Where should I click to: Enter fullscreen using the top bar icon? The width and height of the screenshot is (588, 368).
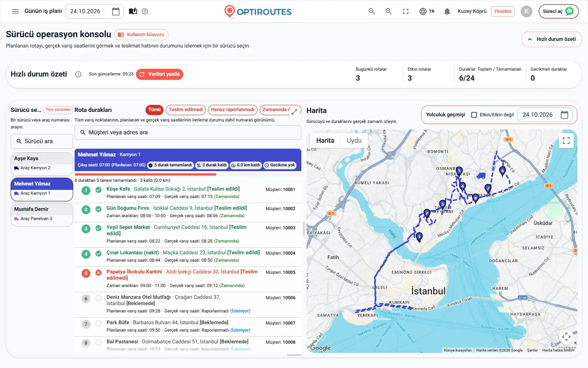(406, 11)
